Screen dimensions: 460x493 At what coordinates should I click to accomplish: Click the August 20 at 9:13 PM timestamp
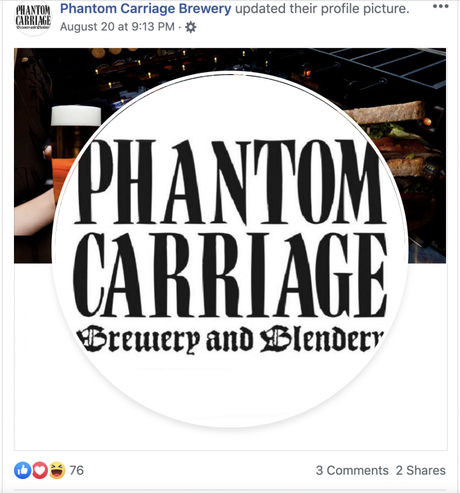[x=117, y=27]
